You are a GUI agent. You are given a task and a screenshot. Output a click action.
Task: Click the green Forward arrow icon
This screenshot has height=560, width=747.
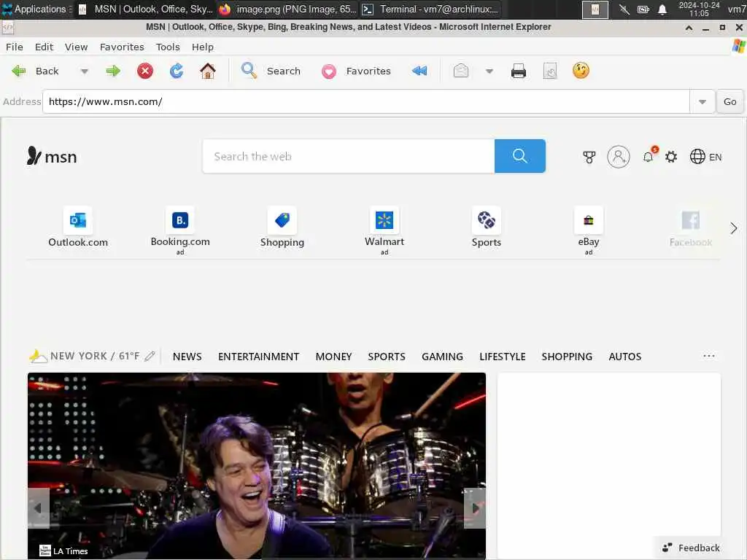click(x=113, y=71)
